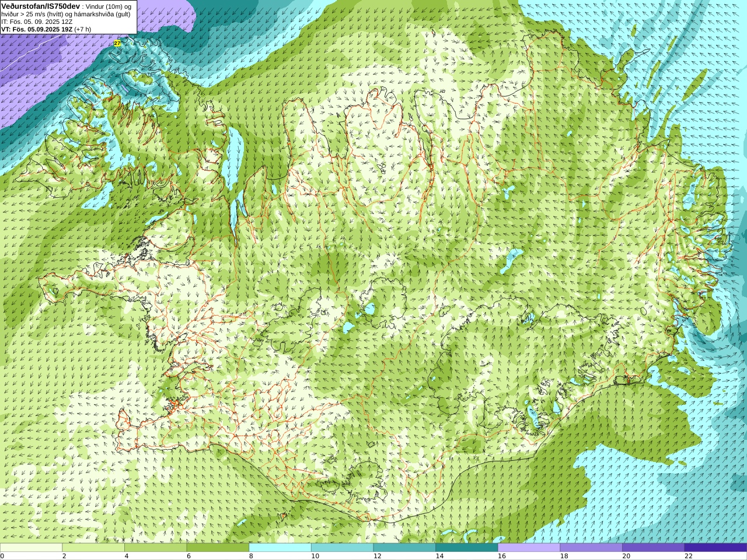Click the scale label '16'
The height and width of the screenshot is (560, 747).
click(502, 556)
